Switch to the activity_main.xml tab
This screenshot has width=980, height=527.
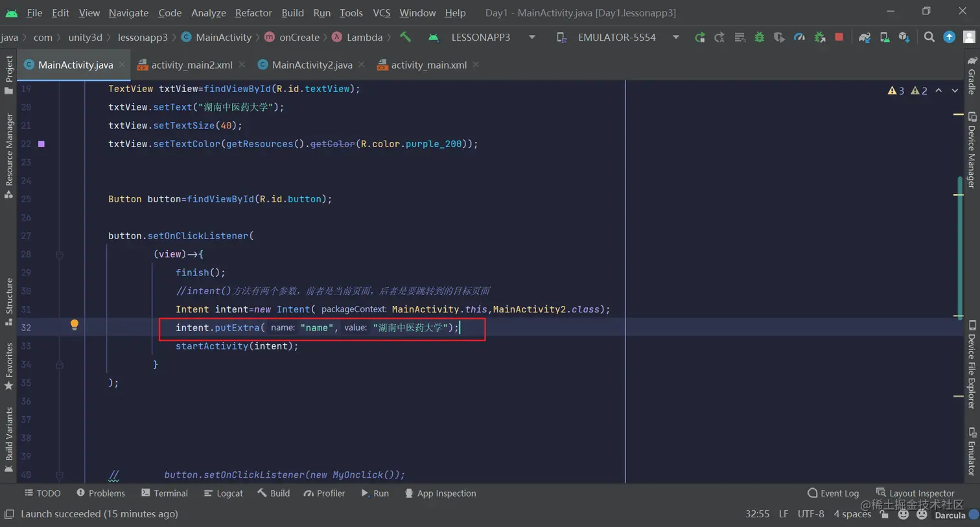pos(428,65)
